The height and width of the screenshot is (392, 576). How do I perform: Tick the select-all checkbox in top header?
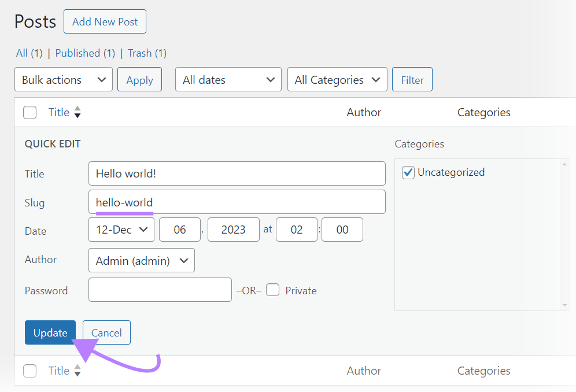click(x=29, y=112)
